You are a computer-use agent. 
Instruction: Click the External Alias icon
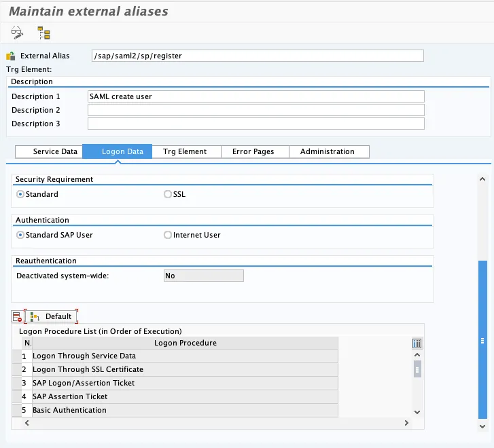point(10,56)
